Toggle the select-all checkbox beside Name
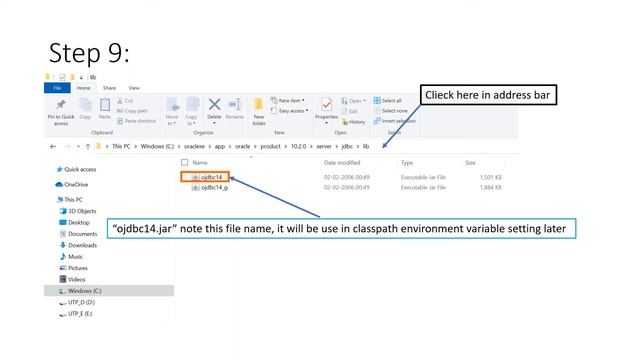The width and height of the screenshot is (640, 360). [184, 162]
